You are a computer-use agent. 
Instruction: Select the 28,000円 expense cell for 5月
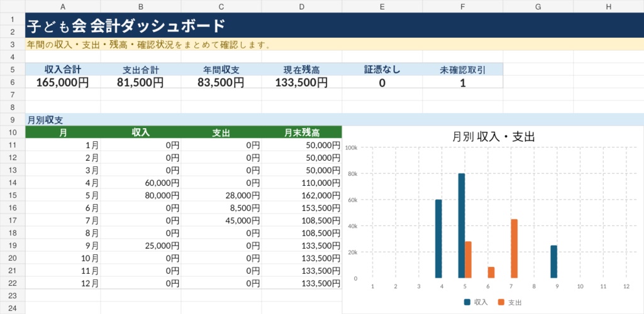point(221,195)
